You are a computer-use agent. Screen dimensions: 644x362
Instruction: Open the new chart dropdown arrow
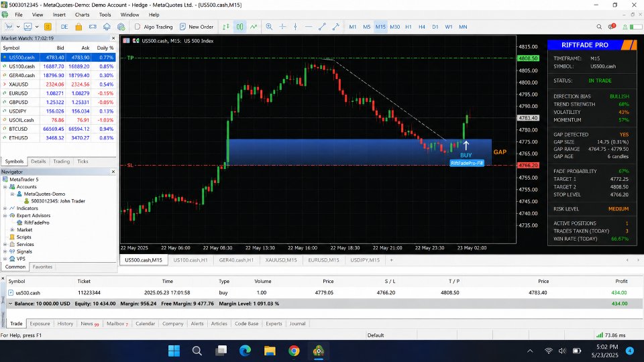pyautogui.click(x=18, y=27)
